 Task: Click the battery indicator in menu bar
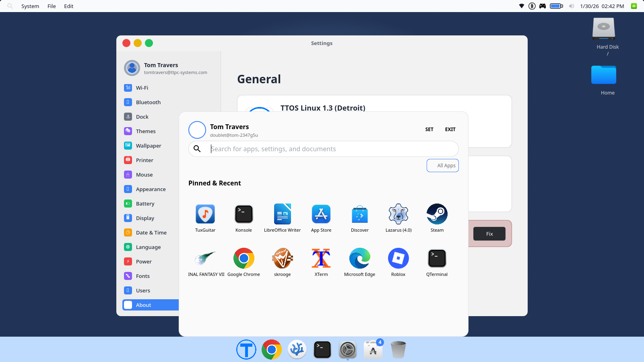click(x=557, y=6)
